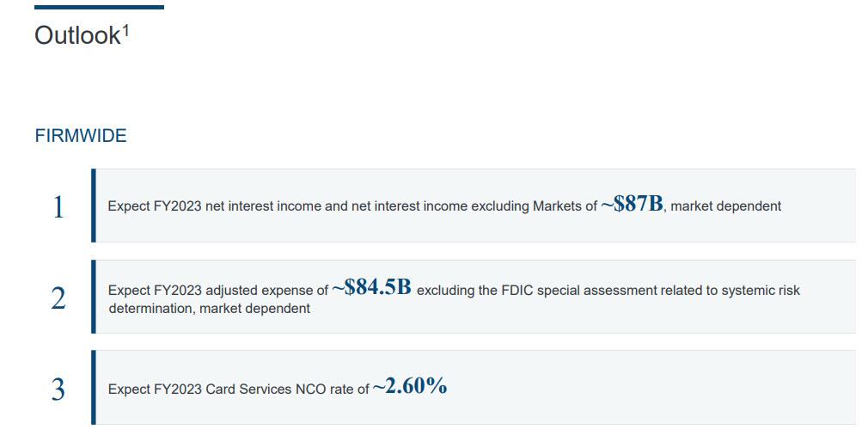
Task: Click the large number 2 marker
Action: click(x=58, y=298)
